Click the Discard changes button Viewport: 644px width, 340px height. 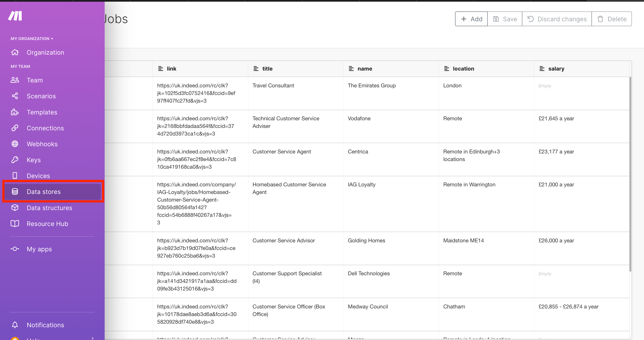557,19
